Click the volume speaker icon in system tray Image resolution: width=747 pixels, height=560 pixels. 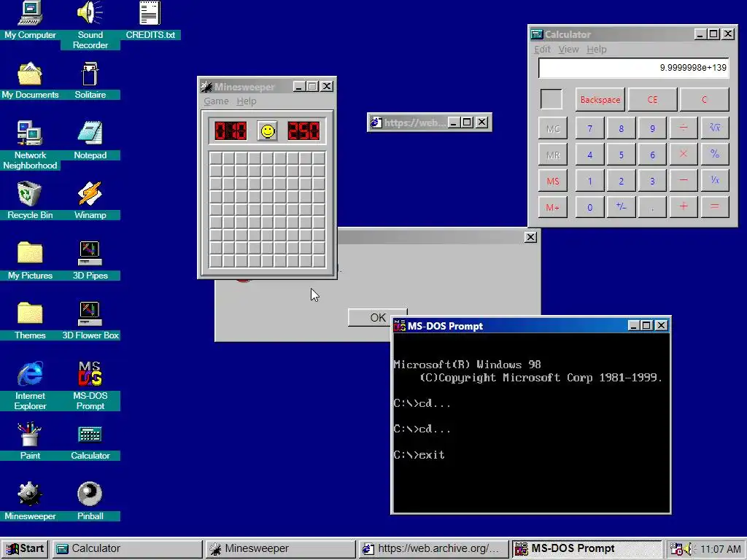tap(688, 549)
